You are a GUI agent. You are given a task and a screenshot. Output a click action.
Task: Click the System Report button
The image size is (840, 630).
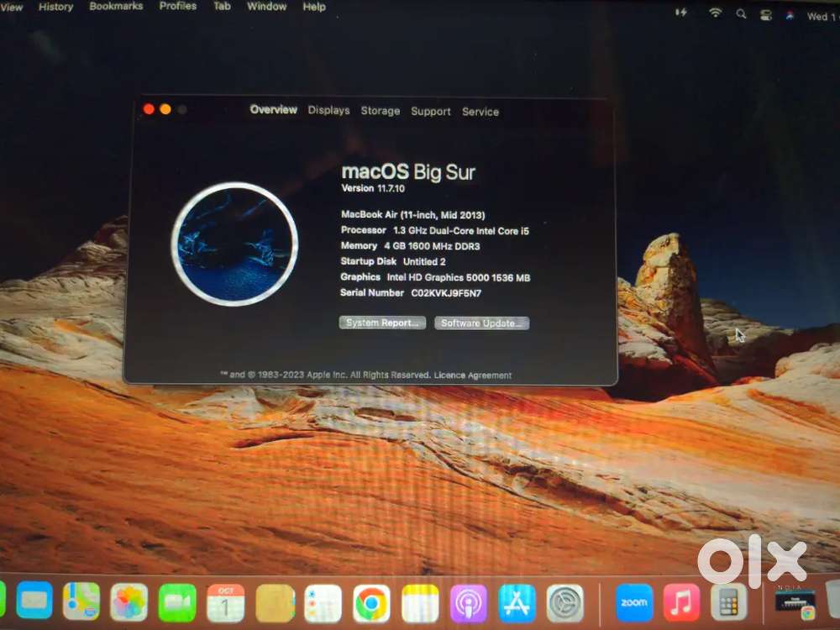(382, 323)
